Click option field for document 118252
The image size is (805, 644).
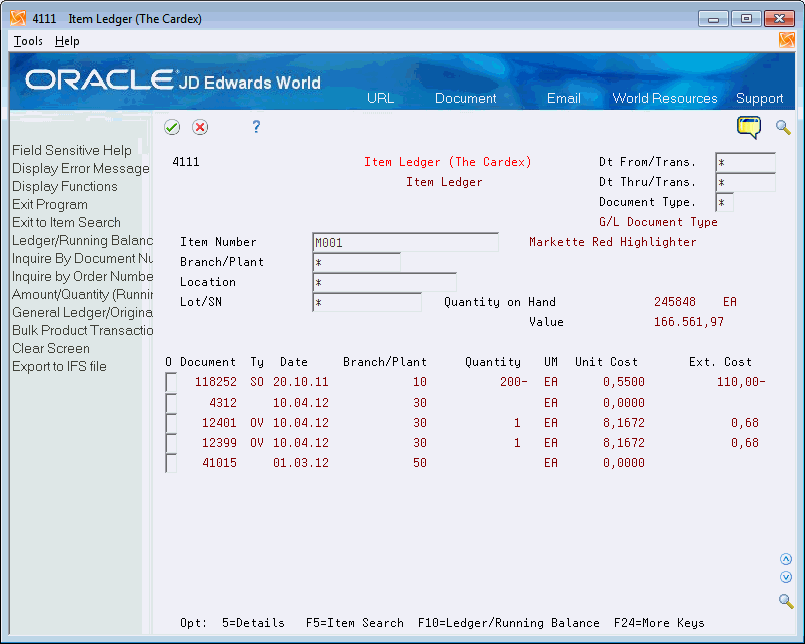click(x=171, y=383)
